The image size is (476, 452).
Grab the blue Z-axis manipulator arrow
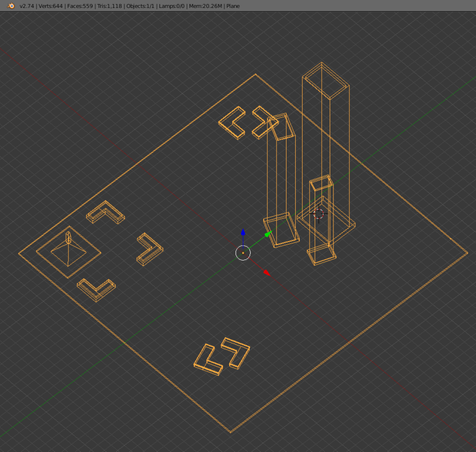pyautogui.click(x=243, y=234)
